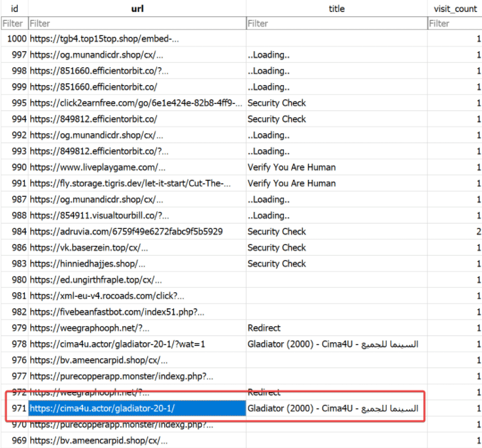Image resolution: width=482 pixels, height=448 pixels.
Task: Select the weegraphooph.net URL in row 979
Action: click(x=137, y=328)
